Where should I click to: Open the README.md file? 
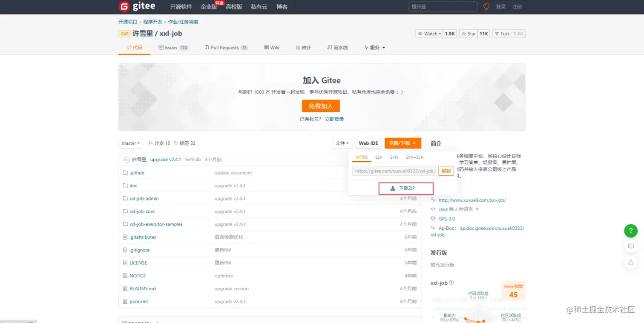(x=143, y=289)
